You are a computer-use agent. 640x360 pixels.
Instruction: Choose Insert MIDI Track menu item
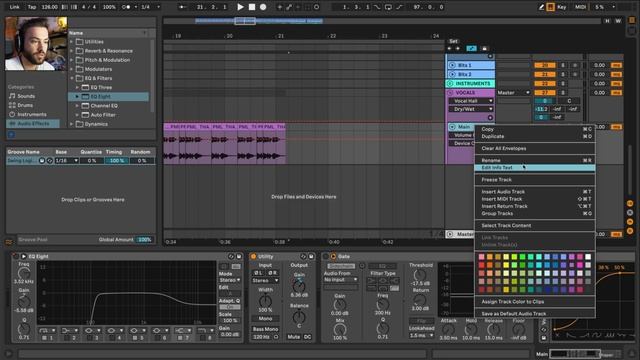pos(535,199)
